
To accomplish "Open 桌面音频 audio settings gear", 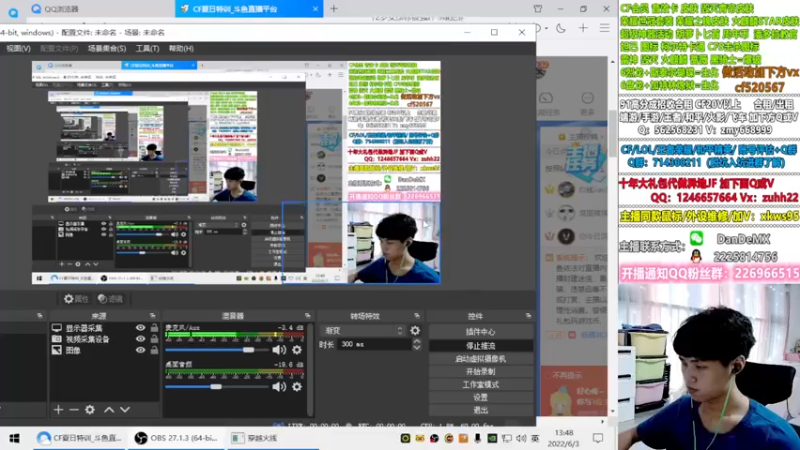I will (x=297, y=387).
